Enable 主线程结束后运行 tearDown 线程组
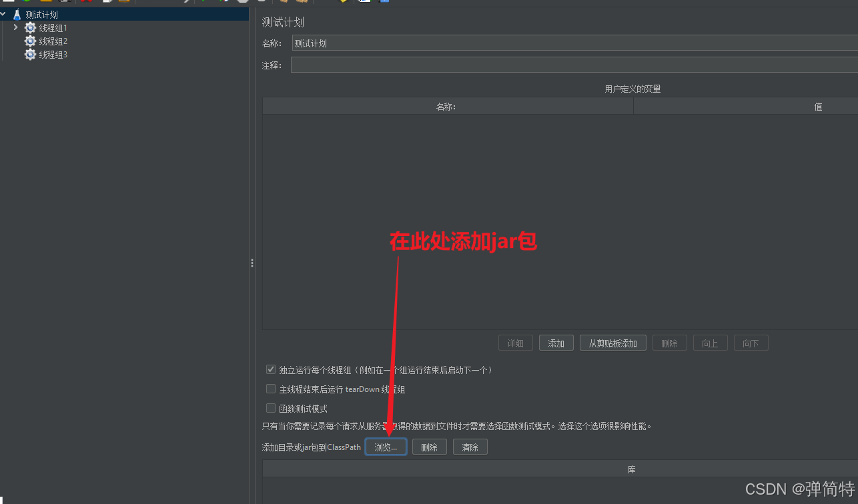This screenshot has height=504, width=858. [x=270, y=388]
